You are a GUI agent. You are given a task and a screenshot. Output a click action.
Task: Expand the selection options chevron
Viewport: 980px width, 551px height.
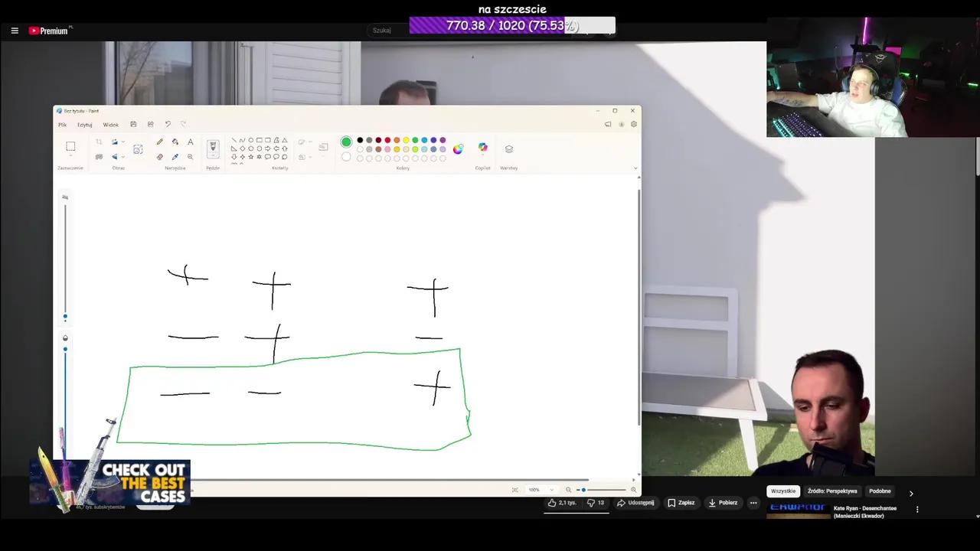pyautogui.click(x=70, y=156)
